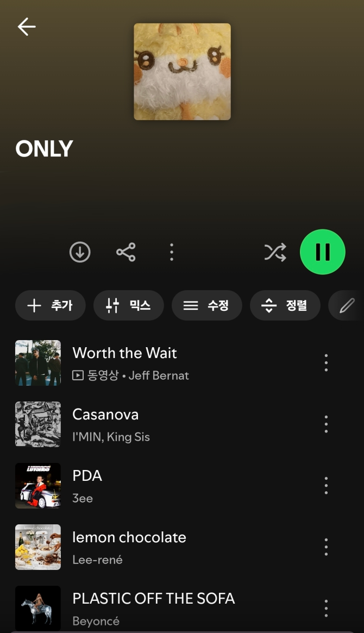
Task: Go back using the arrow icon
Action: 27,27
